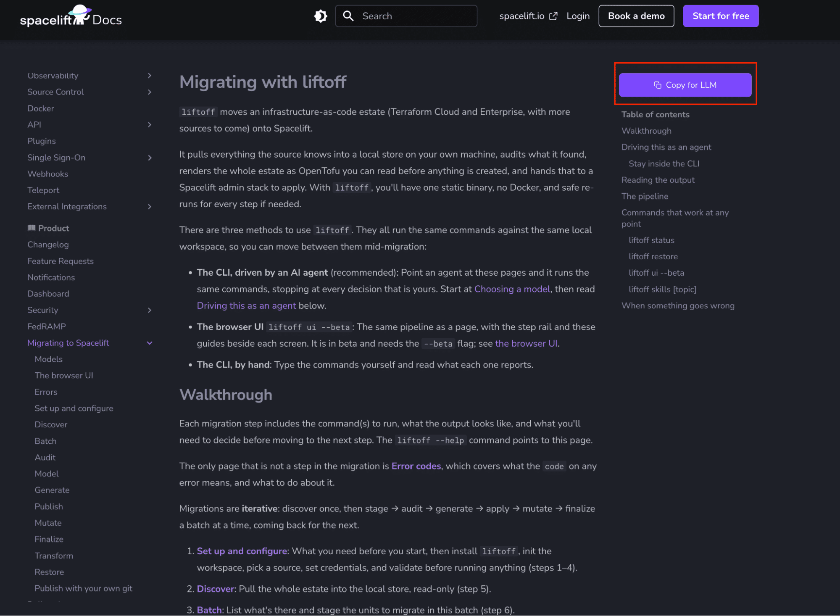Jump to Commands that work at any point
This screenshot has height=616, width=840.
pyautogui.click(x=675, y=218)
